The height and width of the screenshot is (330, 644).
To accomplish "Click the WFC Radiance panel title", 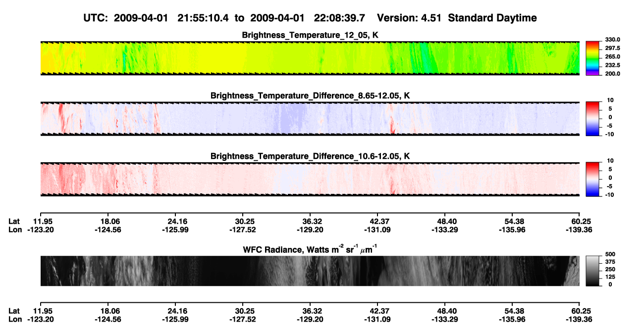I will 310,249.
